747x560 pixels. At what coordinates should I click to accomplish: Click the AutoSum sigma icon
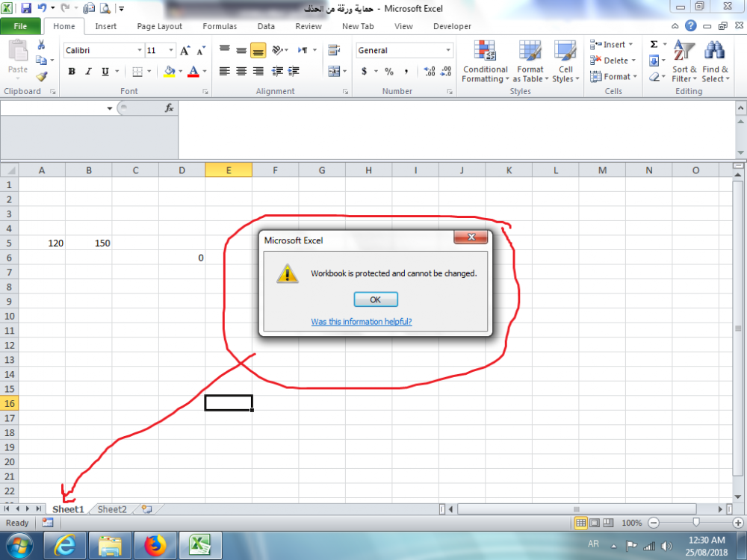click(654, 44)
